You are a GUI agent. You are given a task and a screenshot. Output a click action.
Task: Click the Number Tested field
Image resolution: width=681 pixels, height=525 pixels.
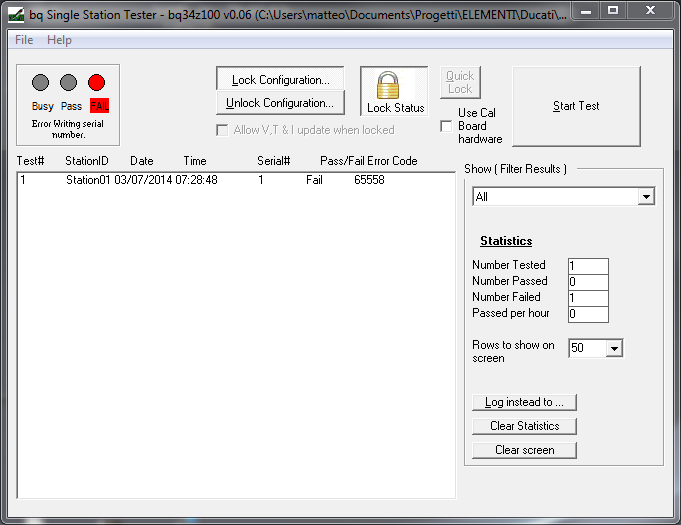tap(588, 266)
